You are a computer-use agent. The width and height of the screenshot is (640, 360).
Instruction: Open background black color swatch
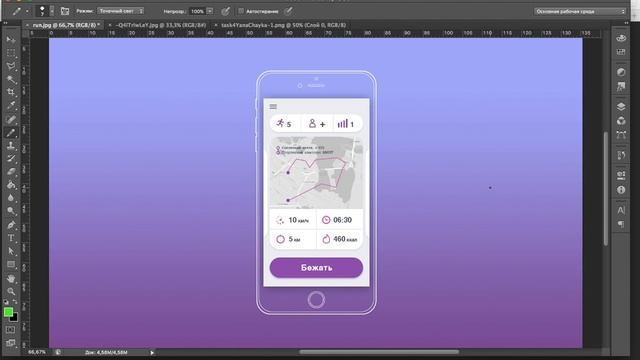pyautogui.click(x=15, y=318)
